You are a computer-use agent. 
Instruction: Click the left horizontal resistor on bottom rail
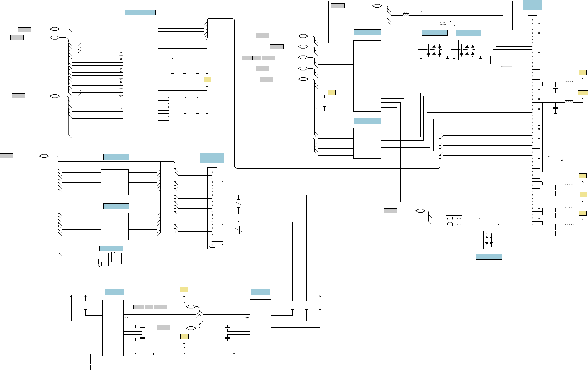point(149,354)
